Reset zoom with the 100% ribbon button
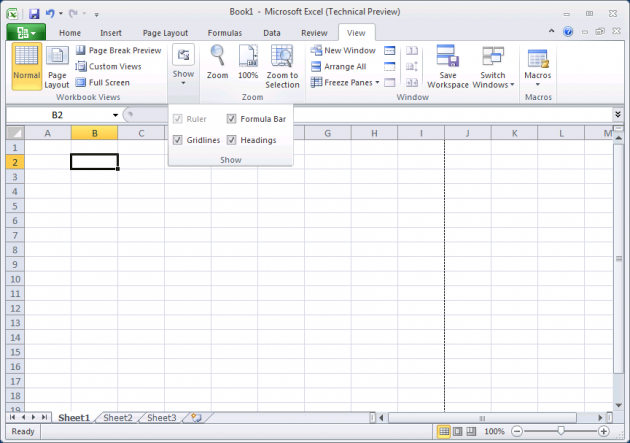 coord(248,62)
